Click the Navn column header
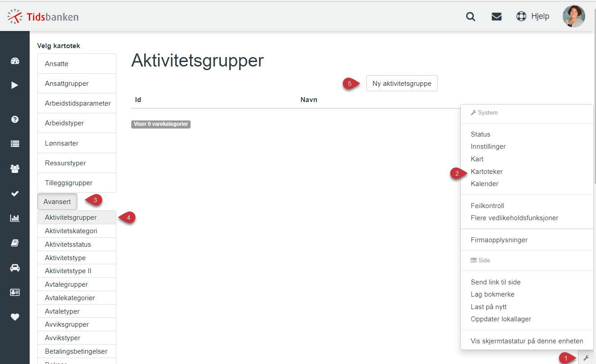 [309, 100]
